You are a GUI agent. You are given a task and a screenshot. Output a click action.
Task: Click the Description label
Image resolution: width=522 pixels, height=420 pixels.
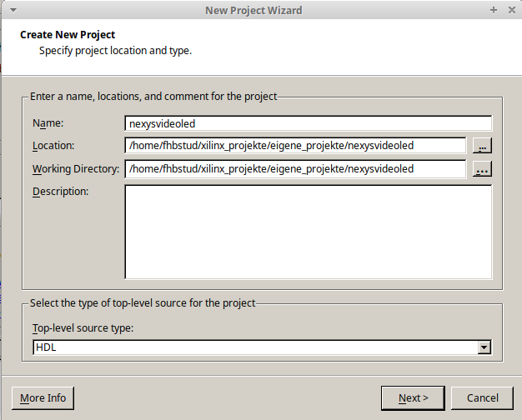click(x=60, y=192)
